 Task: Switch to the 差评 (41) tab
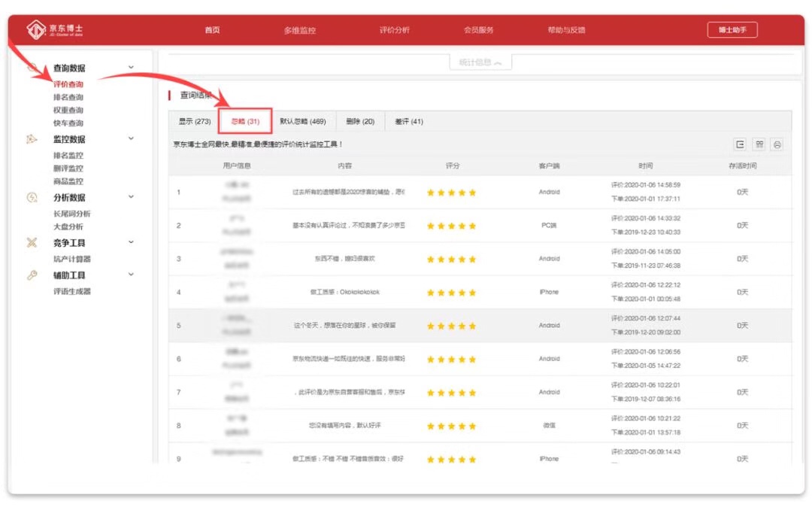(x=408, y=122)
